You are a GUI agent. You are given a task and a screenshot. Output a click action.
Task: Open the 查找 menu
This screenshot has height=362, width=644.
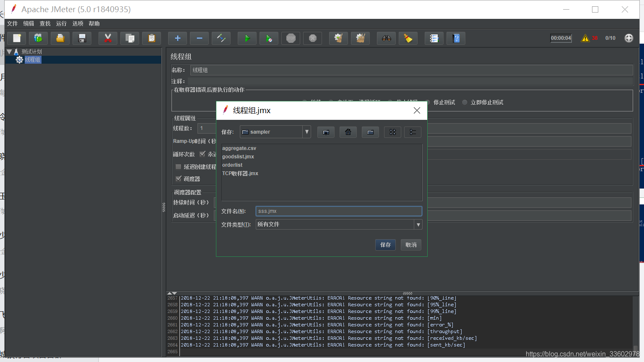[45, 23]
